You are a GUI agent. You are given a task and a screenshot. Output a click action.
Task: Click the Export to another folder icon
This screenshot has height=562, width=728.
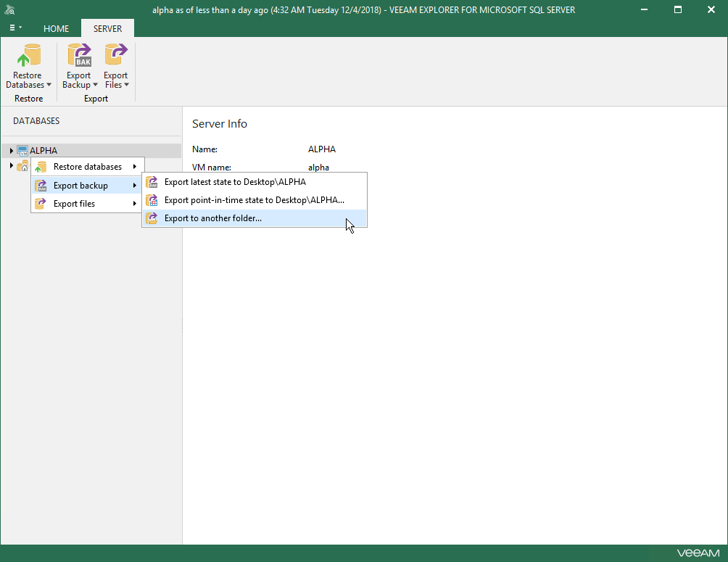152,218
